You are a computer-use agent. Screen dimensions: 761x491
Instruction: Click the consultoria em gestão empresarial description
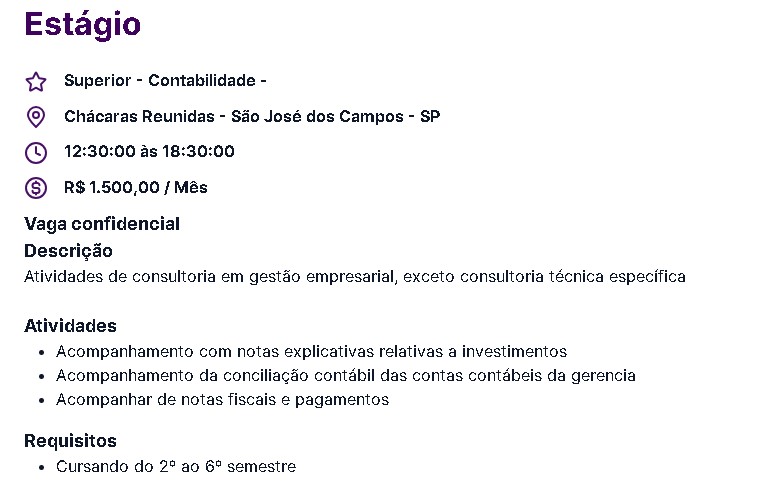355,277
